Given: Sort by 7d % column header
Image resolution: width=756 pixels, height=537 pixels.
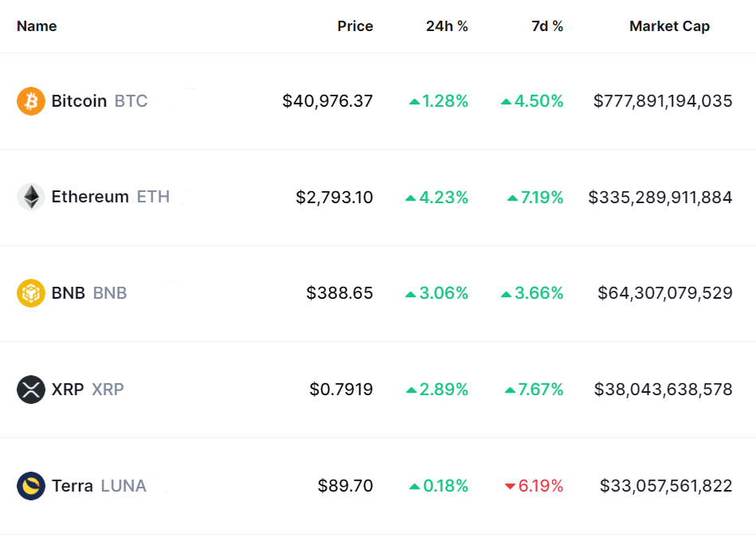Looking at the screenshot, I should point(547,26).
